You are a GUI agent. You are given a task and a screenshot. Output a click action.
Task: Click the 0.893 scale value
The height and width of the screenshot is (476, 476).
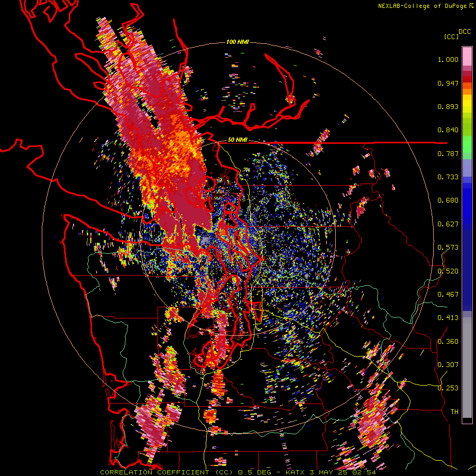tap(448, 106)
